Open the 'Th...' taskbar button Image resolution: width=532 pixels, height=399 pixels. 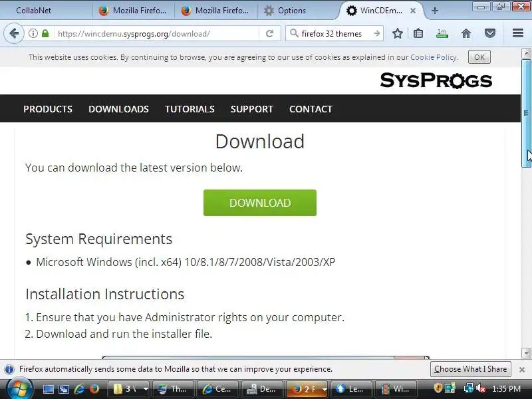[x=173, y=389]
